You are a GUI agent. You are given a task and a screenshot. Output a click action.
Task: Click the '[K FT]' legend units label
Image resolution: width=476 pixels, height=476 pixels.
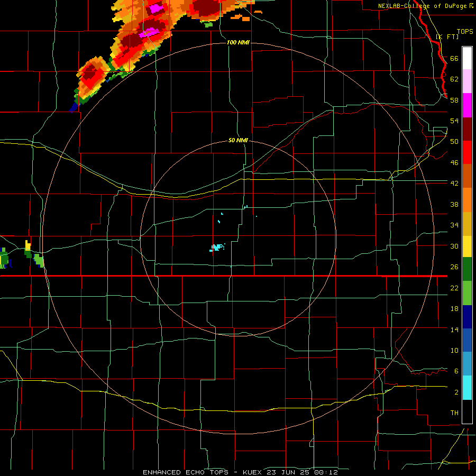tap(447, 37)
